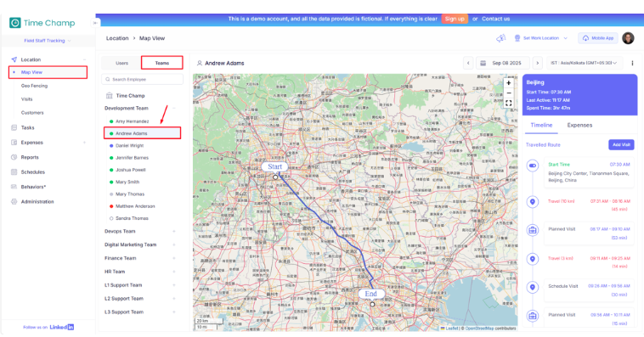
Task: Click the Travel (10 km) location pin icon
Action: pos(533,202)
